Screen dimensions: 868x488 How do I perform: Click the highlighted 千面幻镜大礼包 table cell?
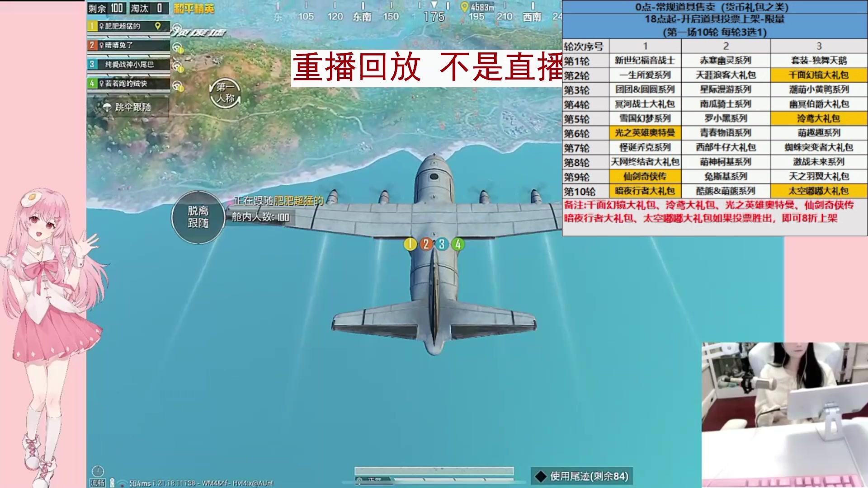(x=819, y=75)
